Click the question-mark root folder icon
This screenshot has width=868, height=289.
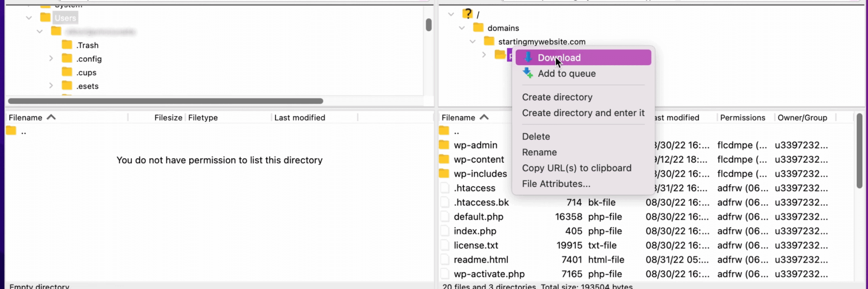pos(467,14)
